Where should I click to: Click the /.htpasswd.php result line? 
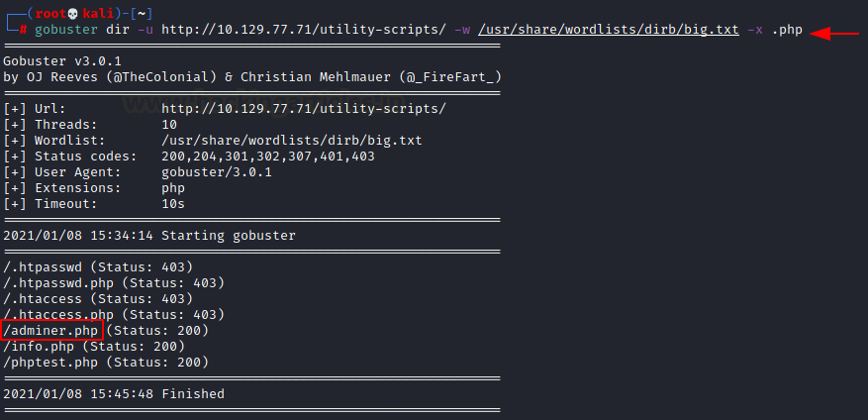[114, 283]
